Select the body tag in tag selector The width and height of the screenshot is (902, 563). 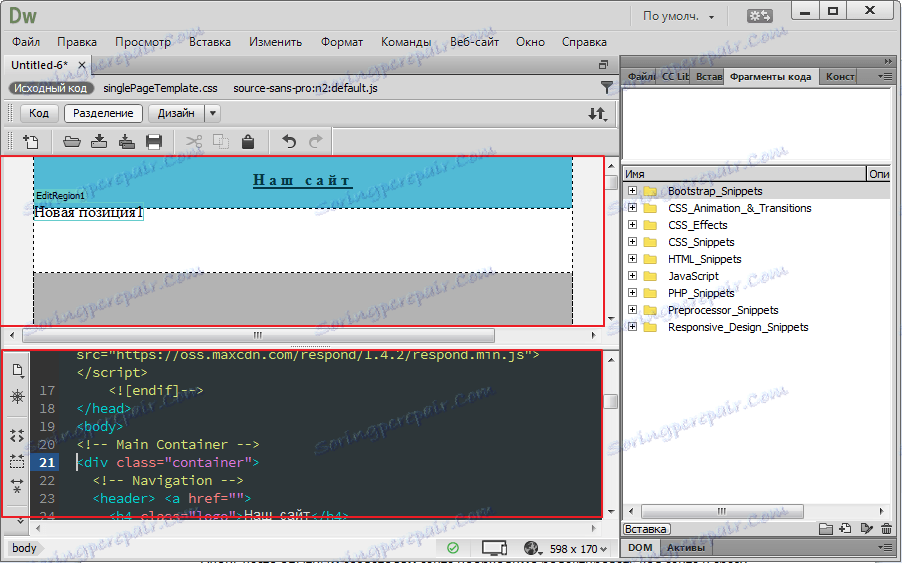click(x=24, y=548)
